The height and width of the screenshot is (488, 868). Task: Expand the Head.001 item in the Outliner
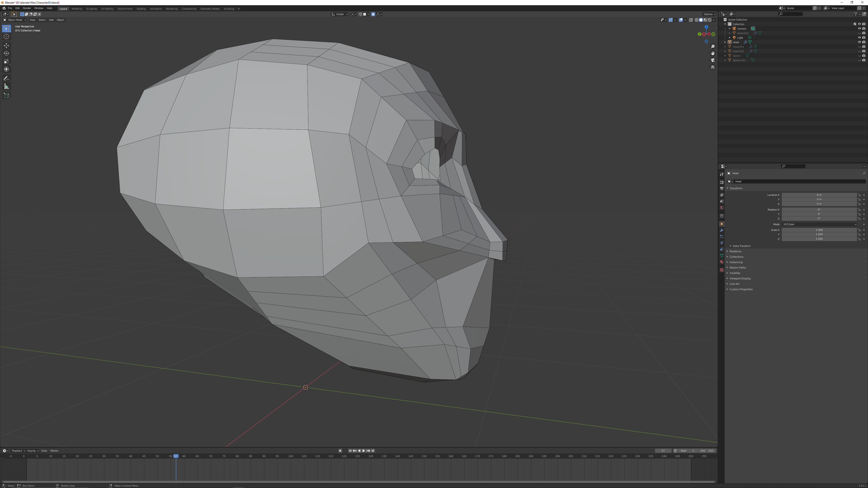[x=725, y=47]
